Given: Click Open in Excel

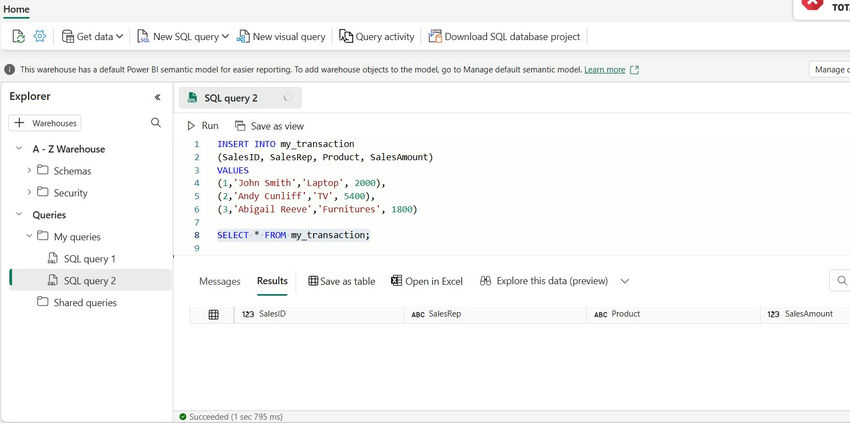Looking at the screenshot, I should (x=427, y=281).
